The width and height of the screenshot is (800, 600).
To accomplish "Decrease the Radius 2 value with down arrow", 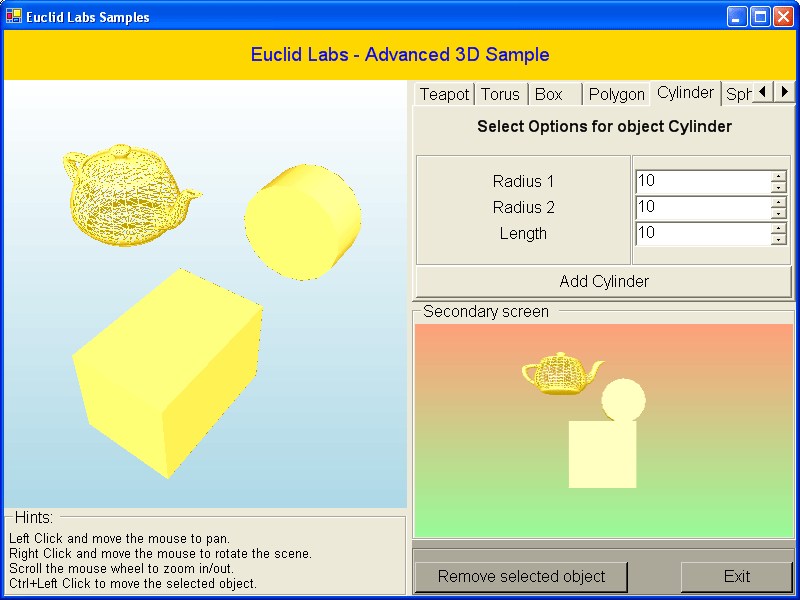I will click(778, 213).
